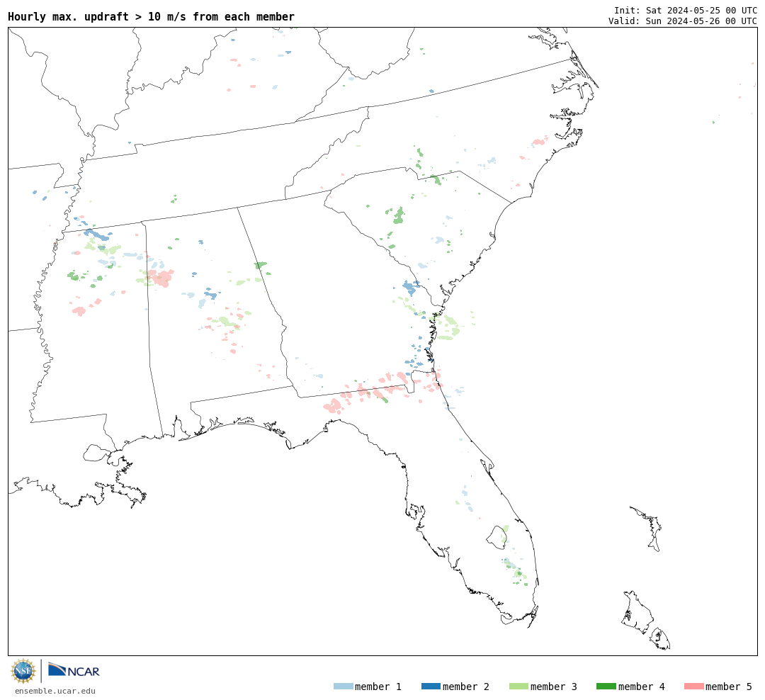Image resolution: width=765 pixels, height=700 pixels.
Task: Click the NSF logo
Action: coord(23,671)
